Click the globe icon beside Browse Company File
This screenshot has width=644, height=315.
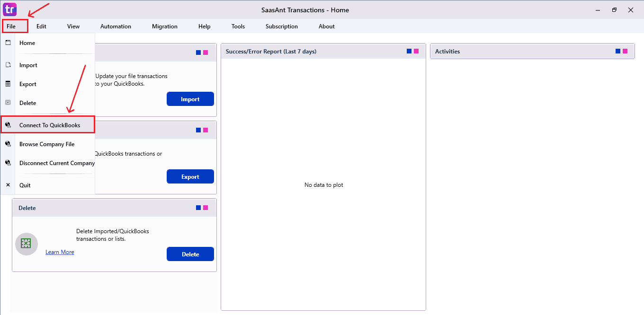tap(8, 144)
